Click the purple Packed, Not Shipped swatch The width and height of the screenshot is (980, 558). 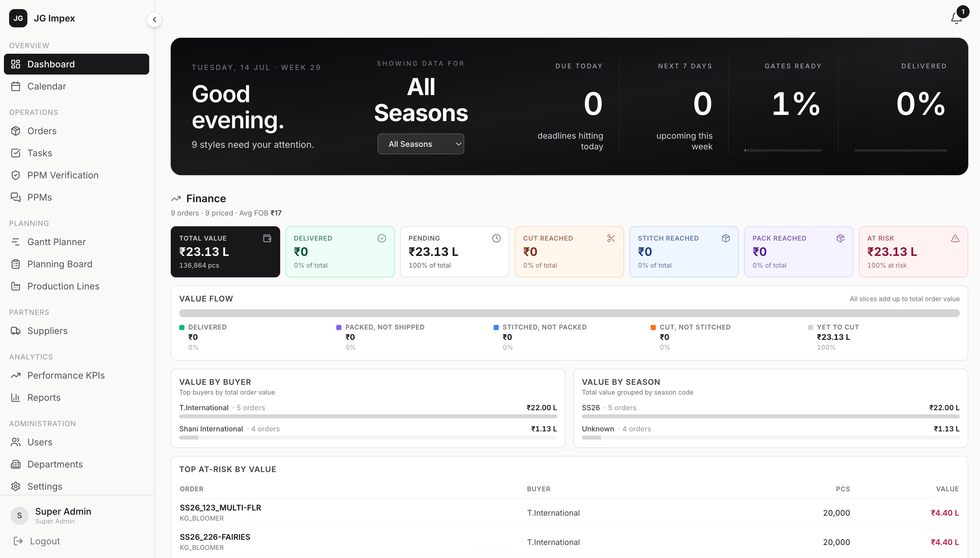coord(339,327)
